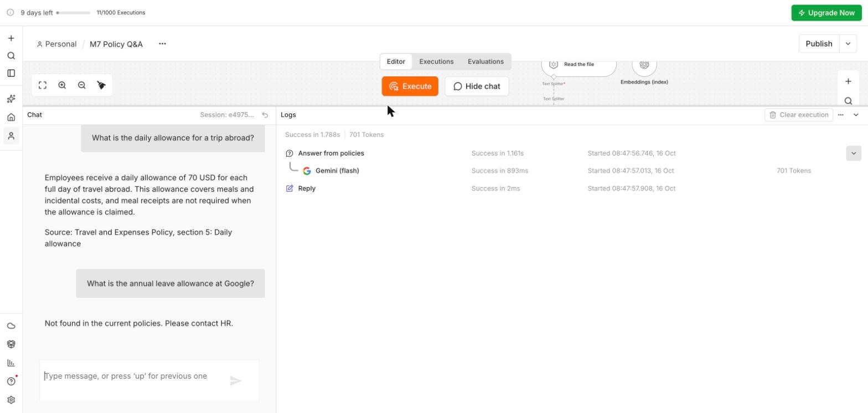The image size is (868, 413).
Task: Switch to the Executions tab
Action: [x=436, y=61]
